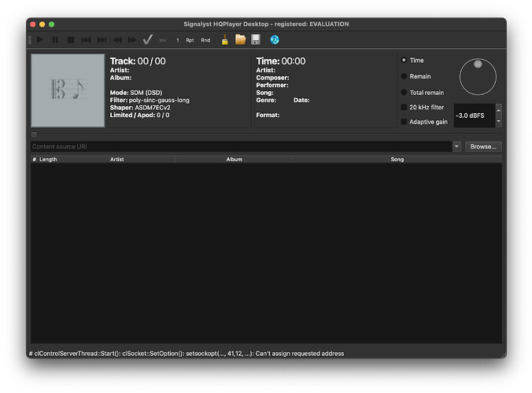Screen dimensions: 532x393
Task: Clear the playlist with the broom icon
Action: coord(224,39)
